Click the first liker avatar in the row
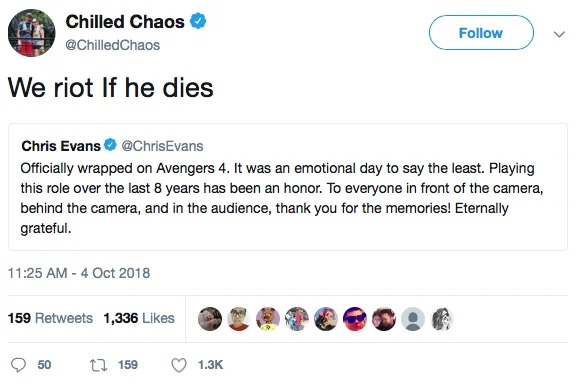This screenshot has height=384, width=576. tap(210, 319)
